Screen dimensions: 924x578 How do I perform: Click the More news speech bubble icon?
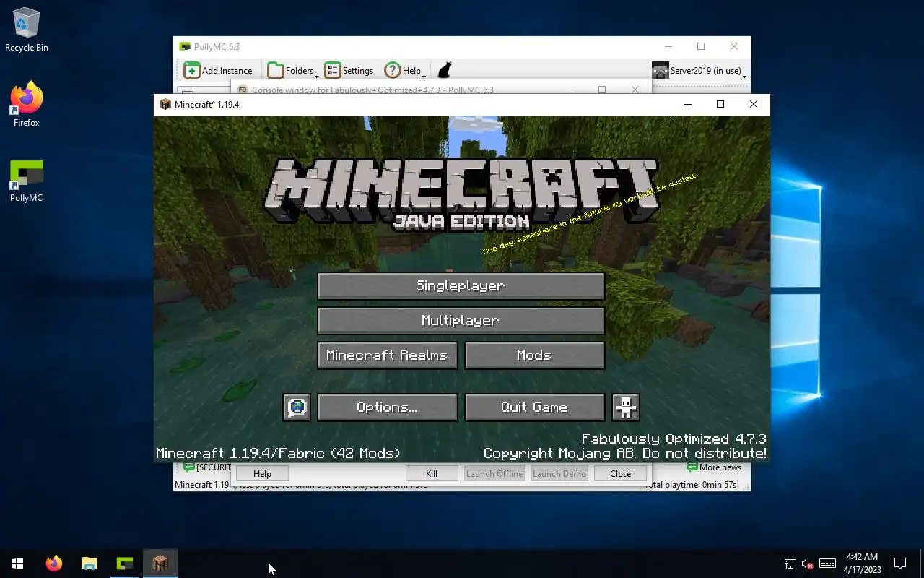[692, 467]
